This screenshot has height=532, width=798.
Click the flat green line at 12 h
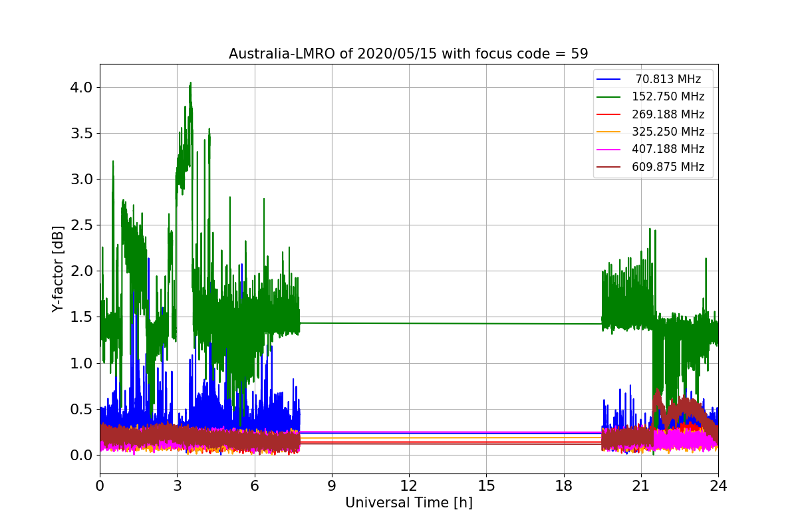409,323
